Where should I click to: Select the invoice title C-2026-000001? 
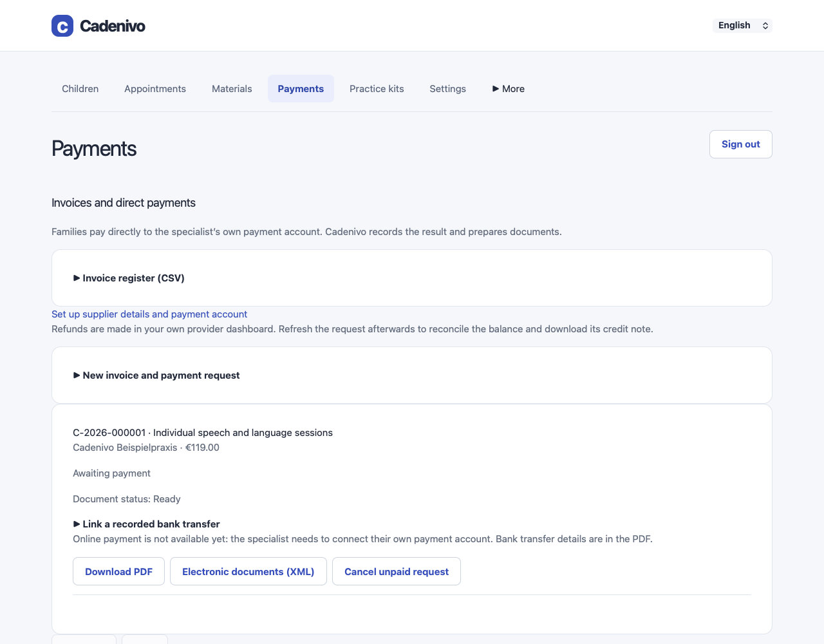click(x=203, y=433)
